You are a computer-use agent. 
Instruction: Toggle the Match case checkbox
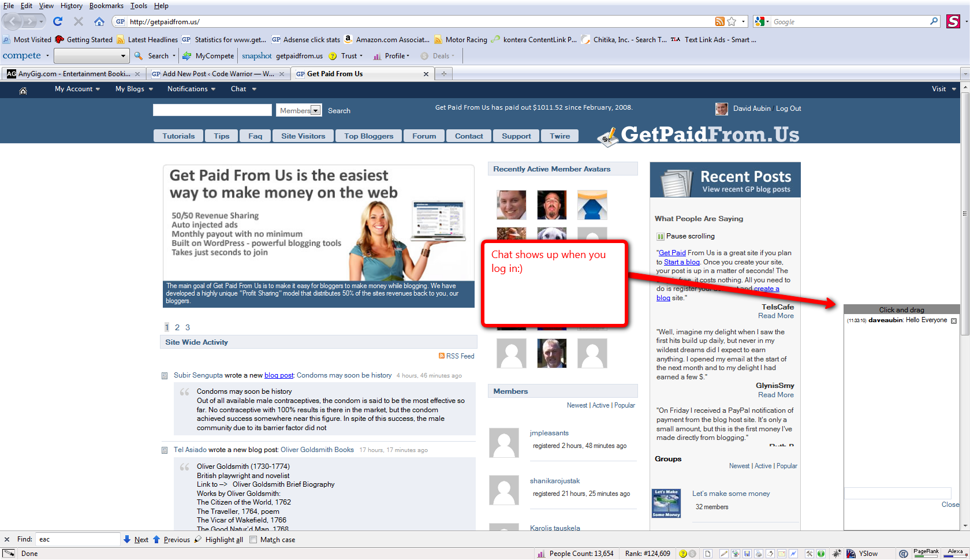pyautogui.click(x=253, y=540)
